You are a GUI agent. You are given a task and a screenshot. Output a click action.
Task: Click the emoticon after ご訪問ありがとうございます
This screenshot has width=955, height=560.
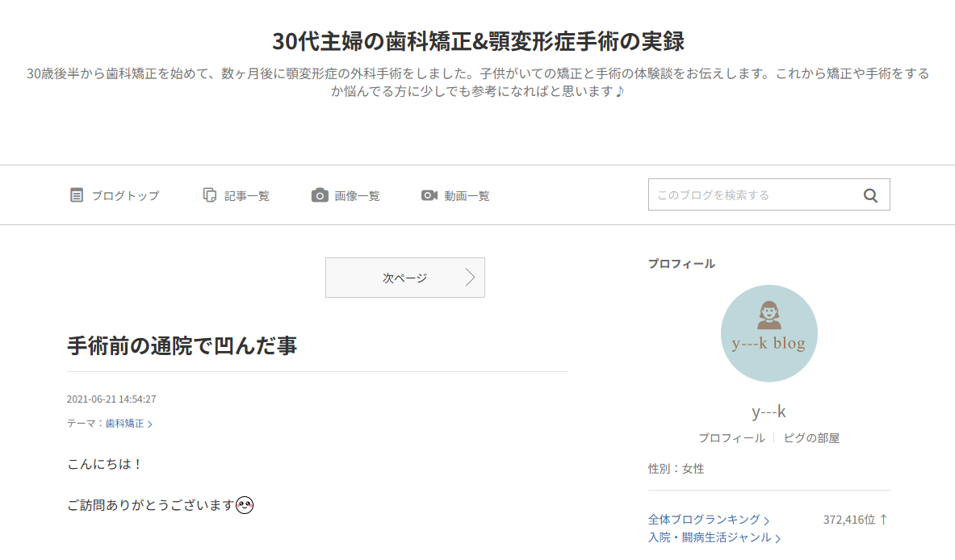245,506
